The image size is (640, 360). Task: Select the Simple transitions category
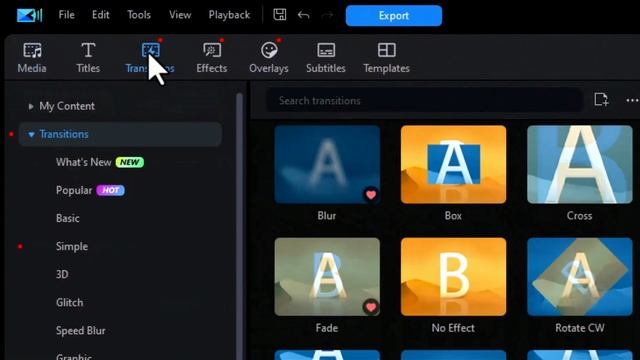[72, 247]
